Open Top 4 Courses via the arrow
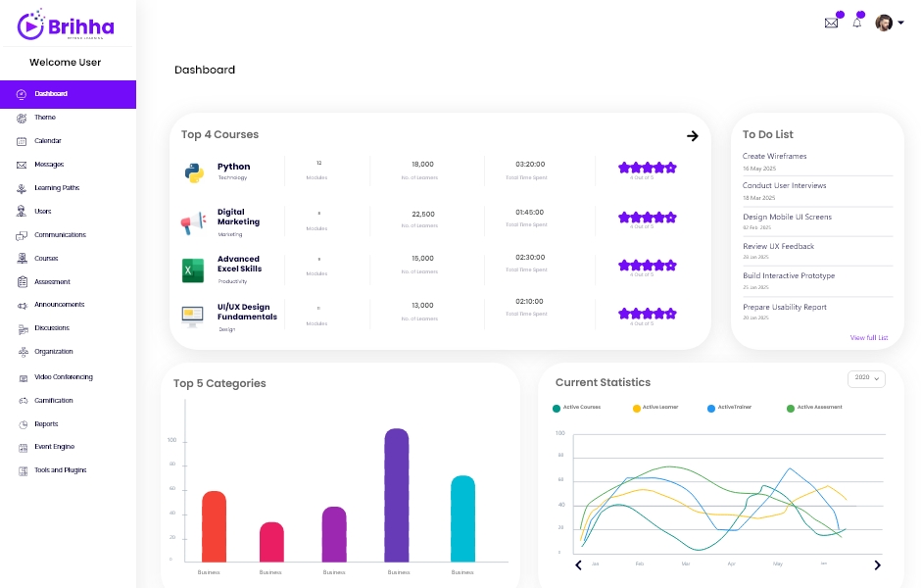 pyautogui.click(x=692, y=136)
